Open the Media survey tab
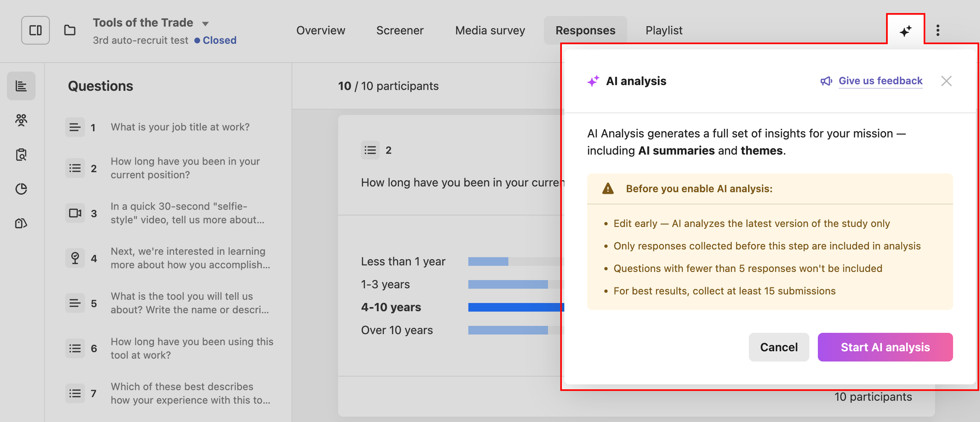This screenshot has width=980, height=422. (490, 30)
